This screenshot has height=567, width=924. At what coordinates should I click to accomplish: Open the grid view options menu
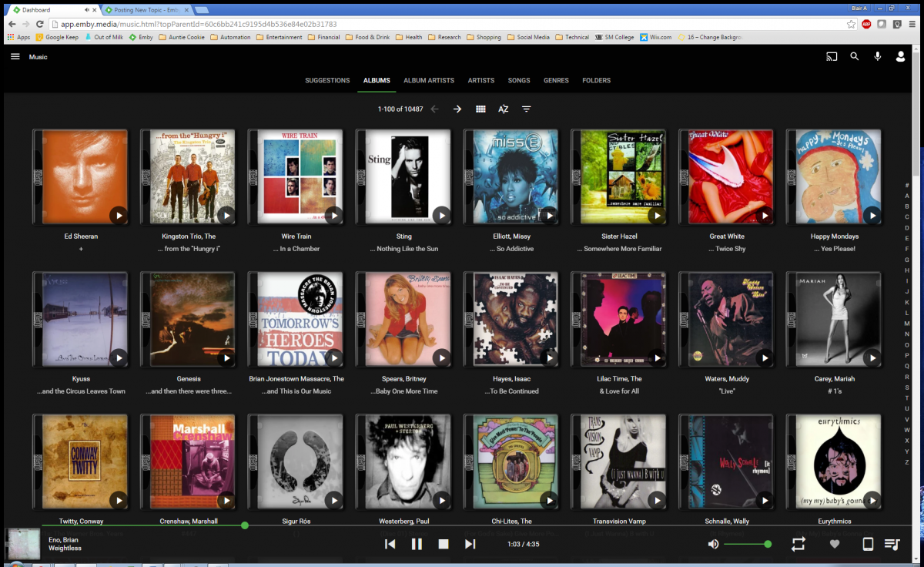480,109
